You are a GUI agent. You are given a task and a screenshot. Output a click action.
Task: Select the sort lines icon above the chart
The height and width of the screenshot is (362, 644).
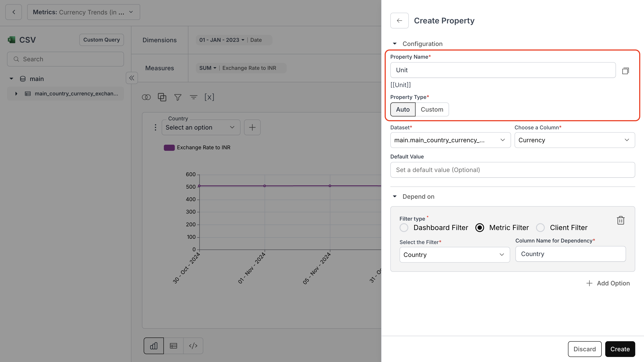pos(193,97)
